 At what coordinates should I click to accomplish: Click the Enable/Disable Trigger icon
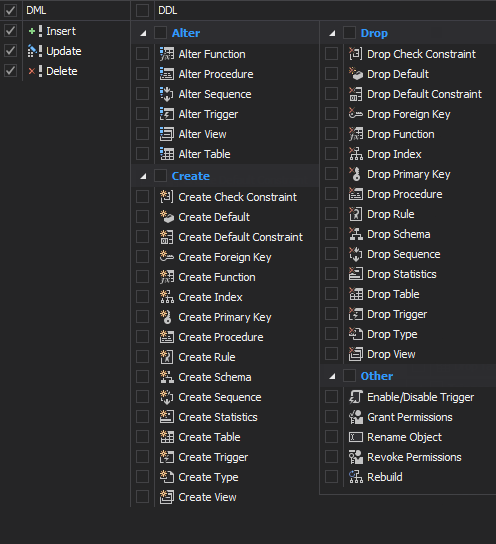tap(356, 397)
